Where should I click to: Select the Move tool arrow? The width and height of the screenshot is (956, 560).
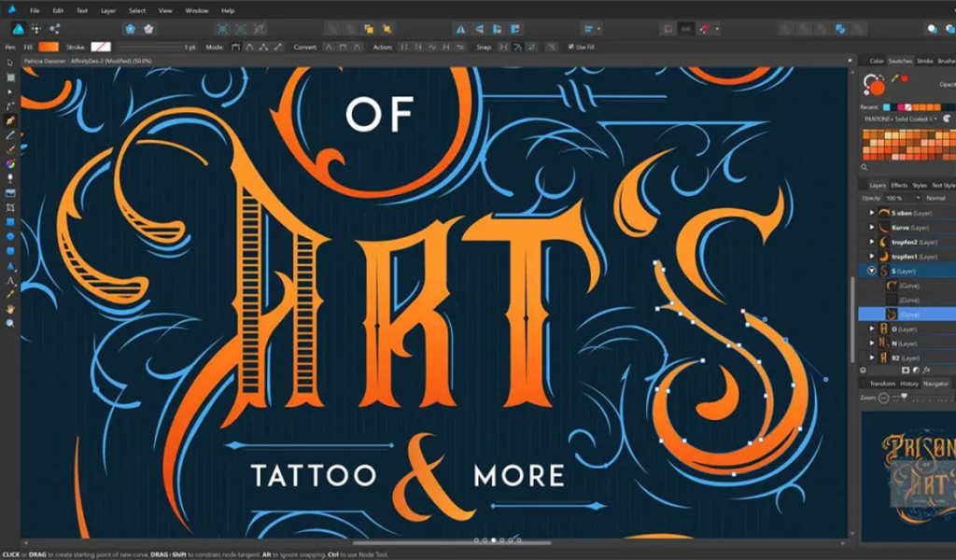pos(9,63)
